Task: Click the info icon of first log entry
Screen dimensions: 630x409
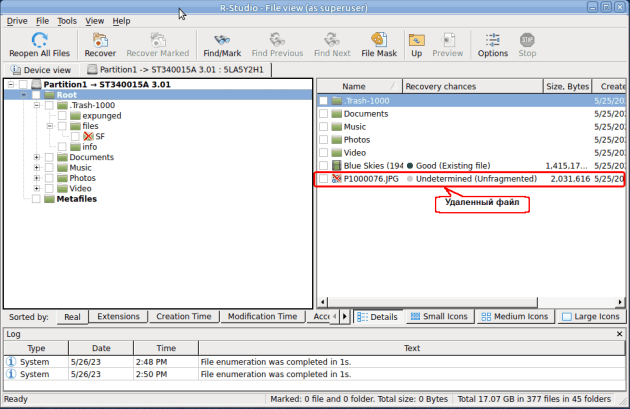Action: [x=11, y=362]
